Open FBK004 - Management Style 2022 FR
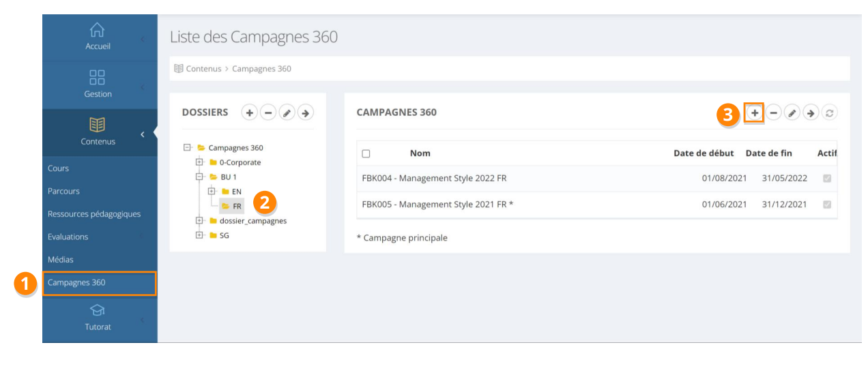Viewport: 868px width, 375px height. tap(434, 179)
